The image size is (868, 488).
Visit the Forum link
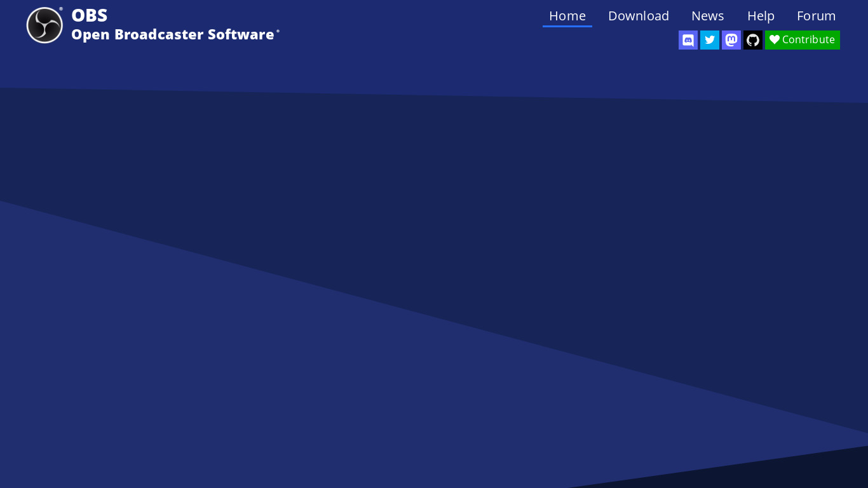pos(817,16)
